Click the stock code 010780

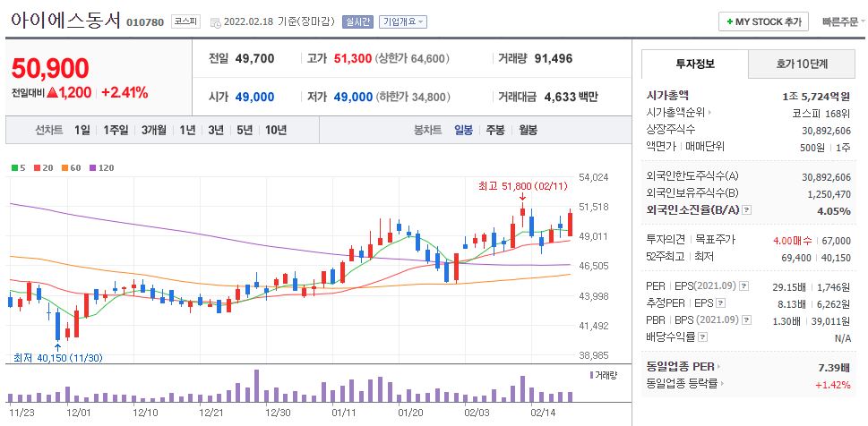tap(145, 22)
